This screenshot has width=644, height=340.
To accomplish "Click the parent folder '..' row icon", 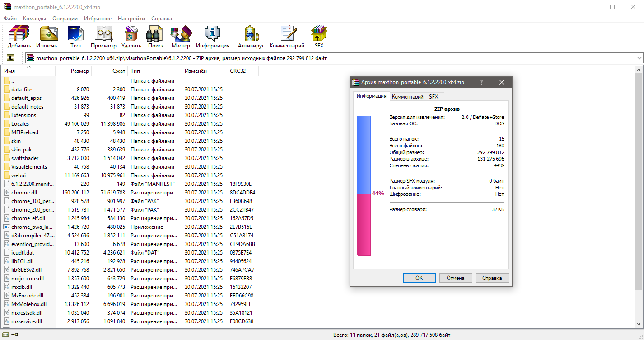I will (7, 81).
